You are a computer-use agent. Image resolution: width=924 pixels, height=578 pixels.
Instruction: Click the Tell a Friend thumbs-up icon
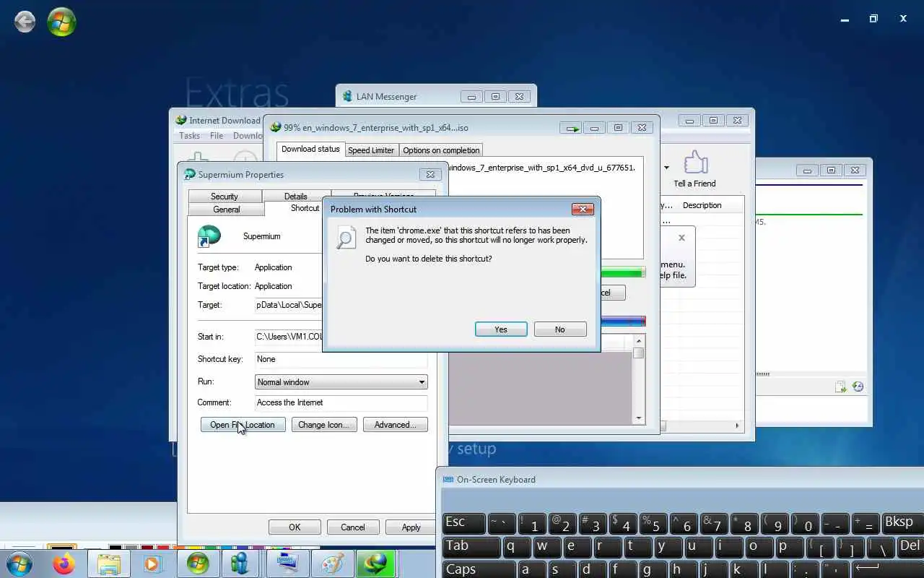(695, 163)
